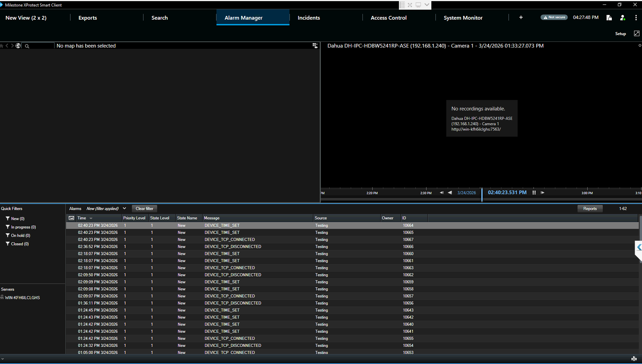Open the Incidents tab
The height and width of the screenshot is (364, 642).
pyautogui.click(x=309, y=18)
